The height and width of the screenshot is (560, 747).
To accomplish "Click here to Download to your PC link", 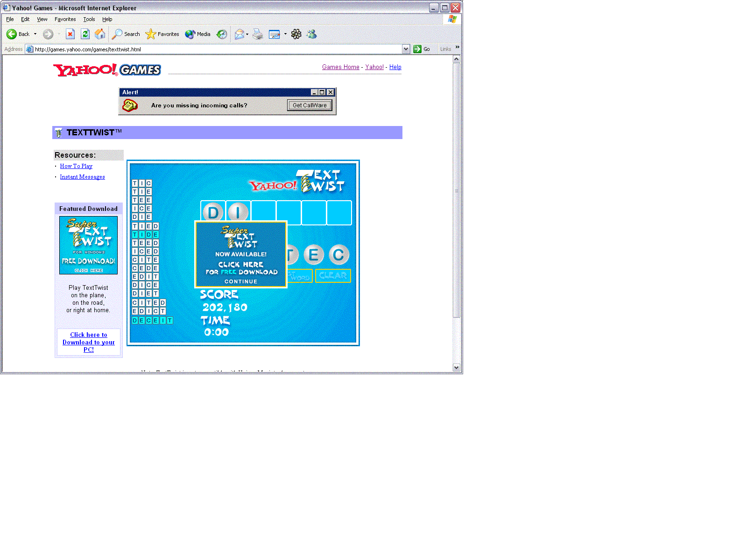I will tap(89, 342).
